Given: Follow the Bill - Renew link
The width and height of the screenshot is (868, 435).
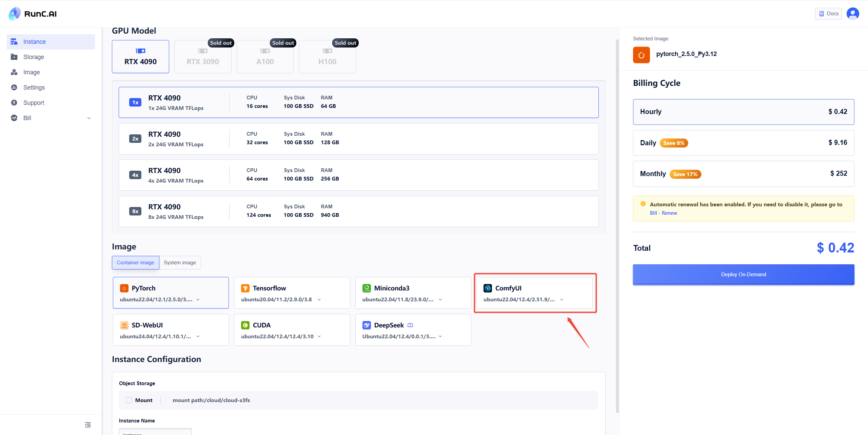Looking at the screenshot, I should click(x=663, y=213).
